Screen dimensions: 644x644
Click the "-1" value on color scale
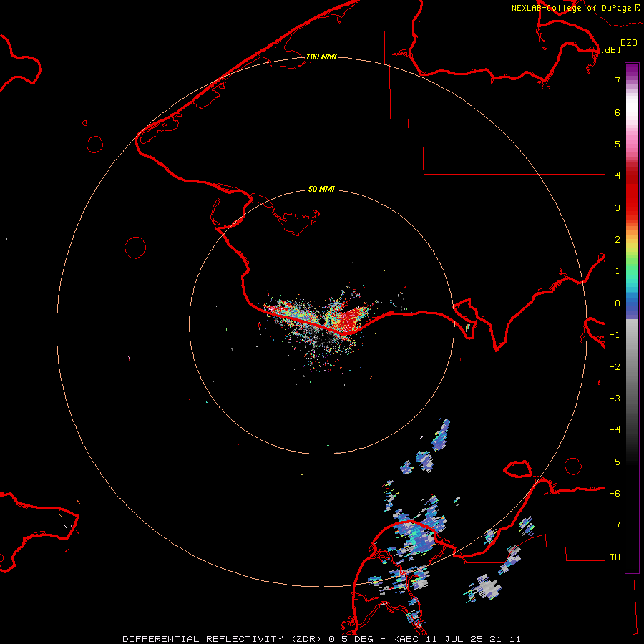click(x=615, y=335)
